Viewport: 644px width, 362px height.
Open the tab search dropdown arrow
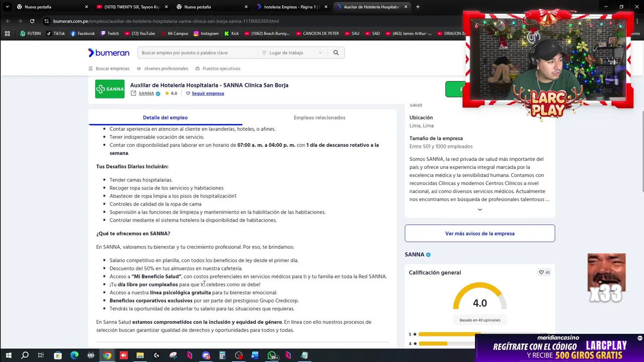(7, 7)
